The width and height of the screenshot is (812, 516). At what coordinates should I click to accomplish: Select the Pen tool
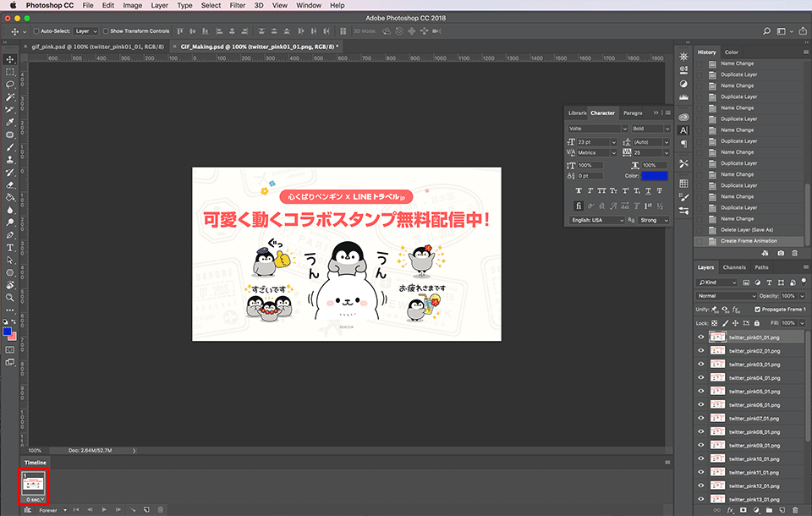pyautogui.click(x=10, y=235)
